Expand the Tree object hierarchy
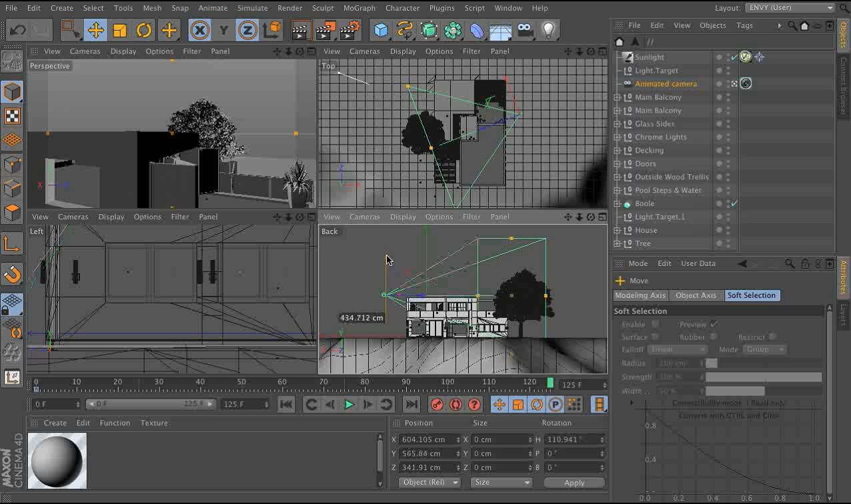 coord(617,244)
